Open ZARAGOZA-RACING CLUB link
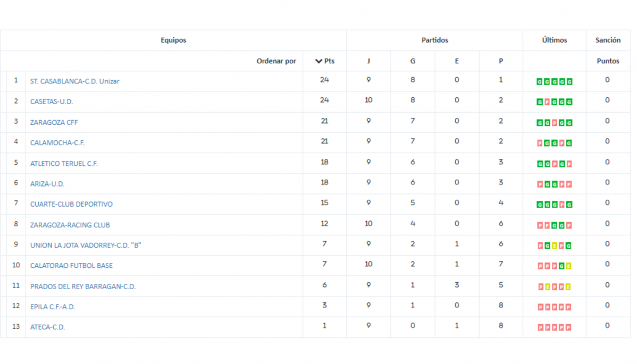This screenshot has height=364, width=637. tap(70, 225)
